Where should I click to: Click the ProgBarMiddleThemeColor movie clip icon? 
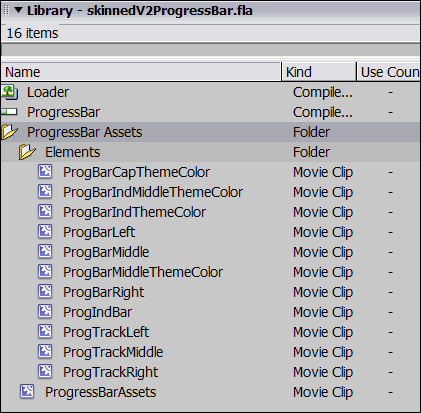[x=45, y=272]
